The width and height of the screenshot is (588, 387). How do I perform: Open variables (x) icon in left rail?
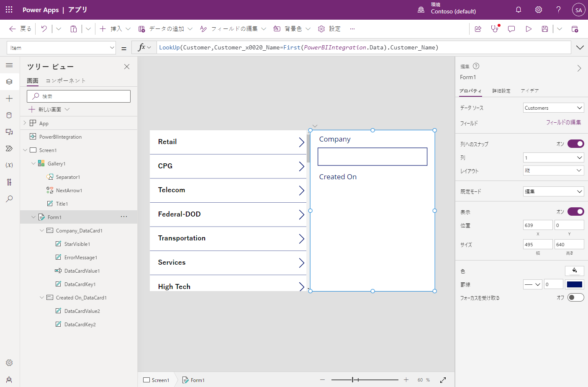[9, 165]
